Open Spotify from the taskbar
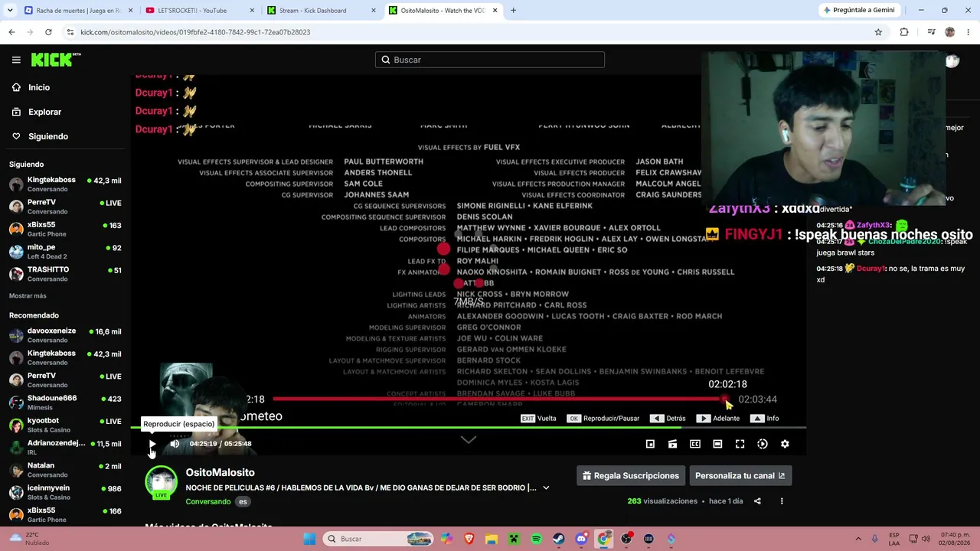 (x=536, y=539)
